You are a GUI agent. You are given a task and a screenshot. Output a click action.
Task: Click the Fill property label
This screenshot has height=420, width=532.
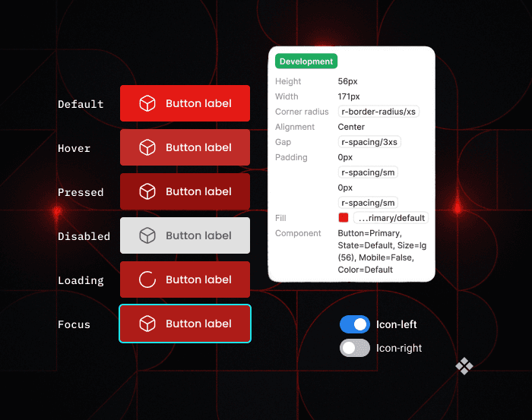tap(280, 218)
